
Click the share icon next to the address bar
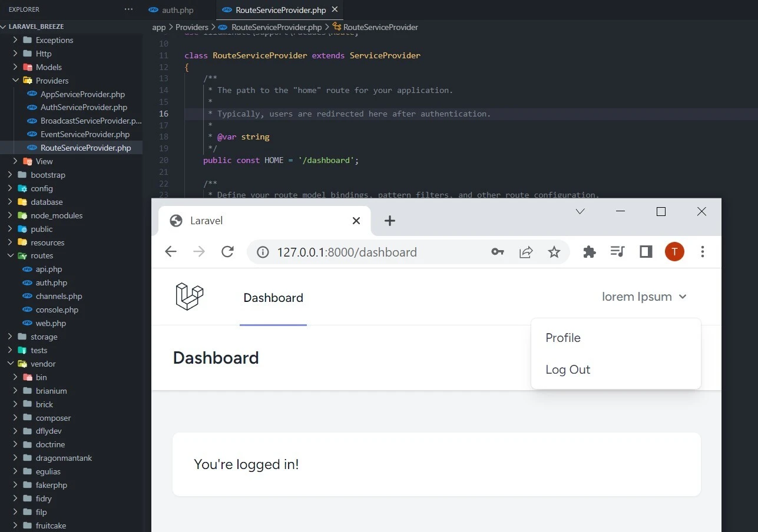[526, 251]
